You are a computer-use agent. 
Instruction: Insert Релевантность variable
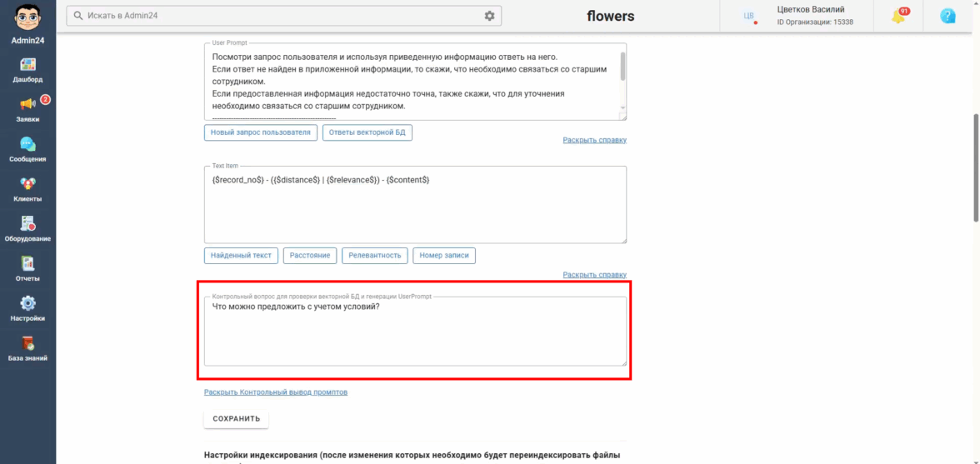coord(375,256)
